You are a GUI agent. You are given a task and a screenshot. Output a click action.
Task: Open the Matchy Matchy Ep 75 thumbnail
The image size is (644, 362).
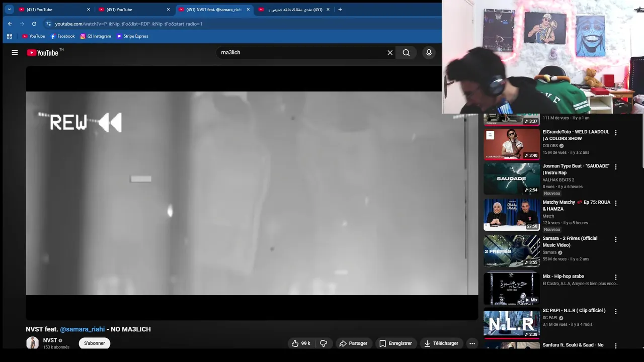coord(512,215)
